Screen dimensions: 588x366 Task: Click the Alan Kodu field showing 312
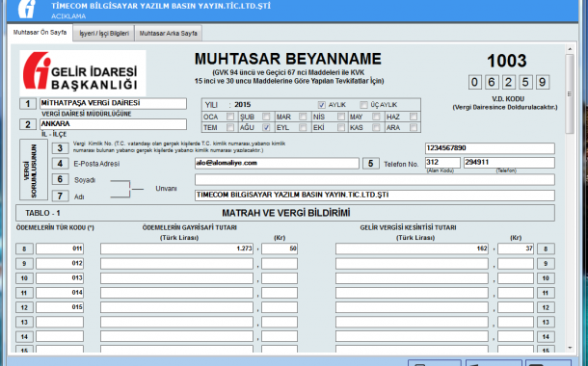(442, 163)
